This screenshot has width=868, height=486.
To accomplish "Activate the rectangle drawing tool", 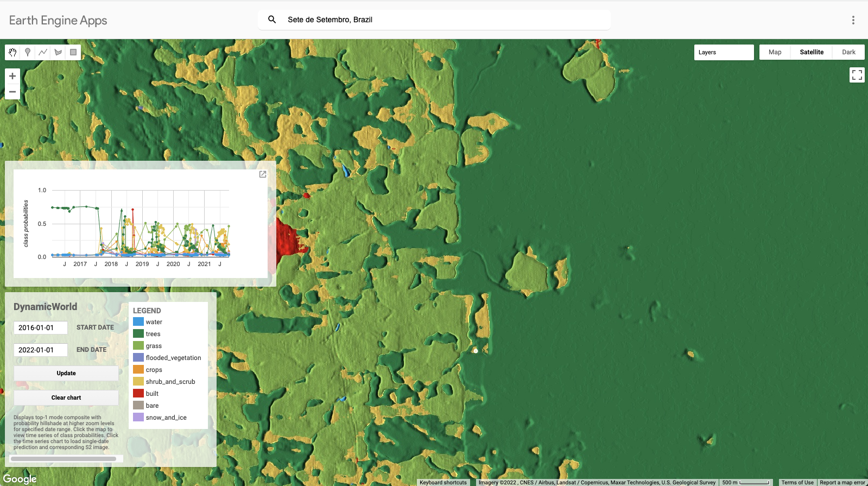I will [x=73, y=53].
